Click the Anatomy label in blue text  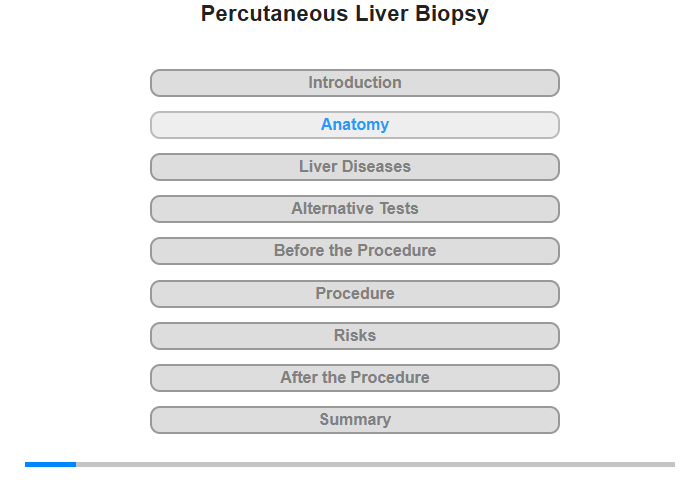point(355,125)
